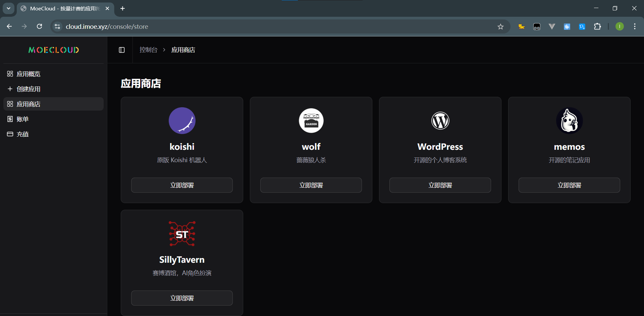Image resolution: width=644 pixels, height=316 pixels.
Task: Click description 赛博酒馆，AI角色扮演
Action: [x=182, y=273]
